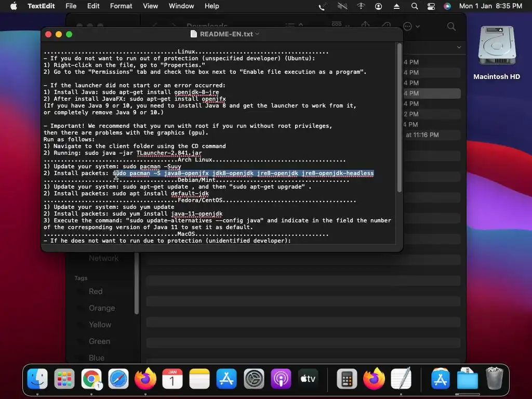Launch Podcasts from the Dock
Screen dimensions: 532x399
(281, 379)
